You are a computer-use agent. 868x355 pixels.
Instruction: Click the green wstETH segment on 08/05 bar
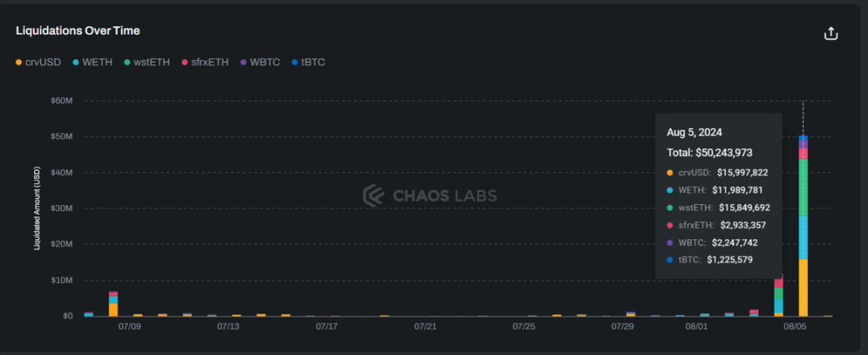click(x=803, y=187)
